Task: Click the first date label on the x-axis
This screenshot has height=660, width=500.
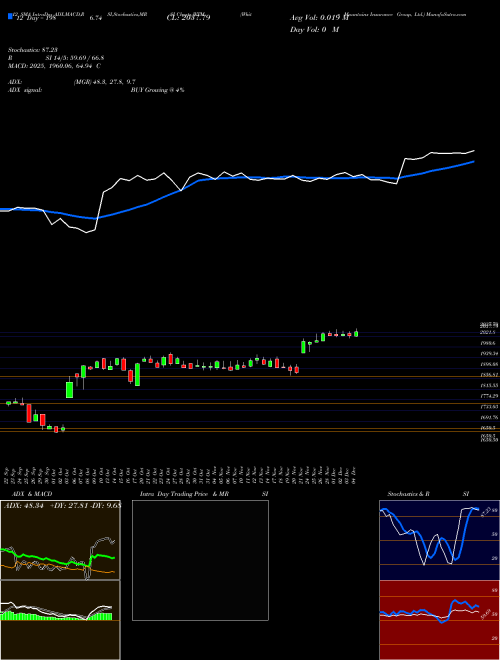Action: [8, 475]
